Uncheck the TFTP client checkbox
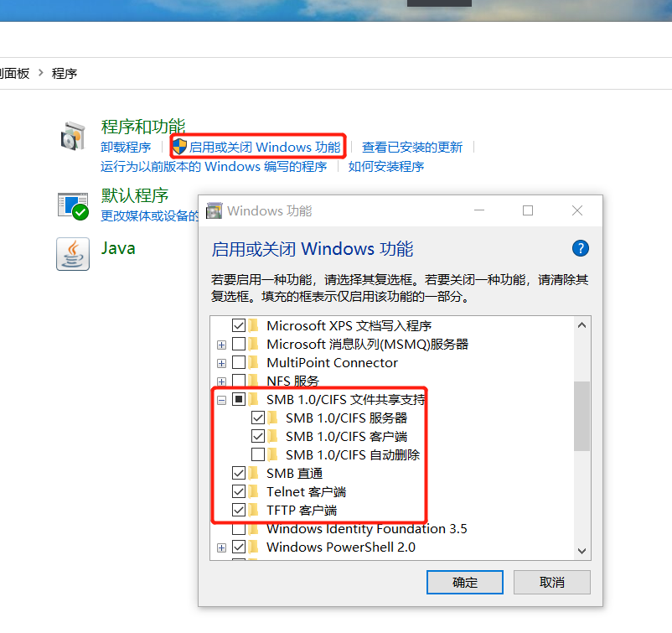Image resolution: width=672 pixels, height=633 pixels. click(239, 510)
